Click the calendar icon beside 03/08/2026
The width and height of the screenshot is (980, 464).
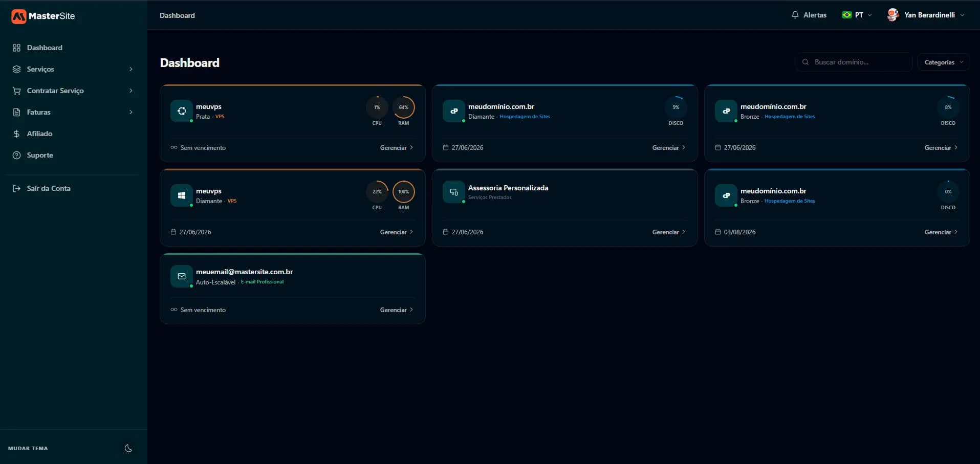coord(718,232)
